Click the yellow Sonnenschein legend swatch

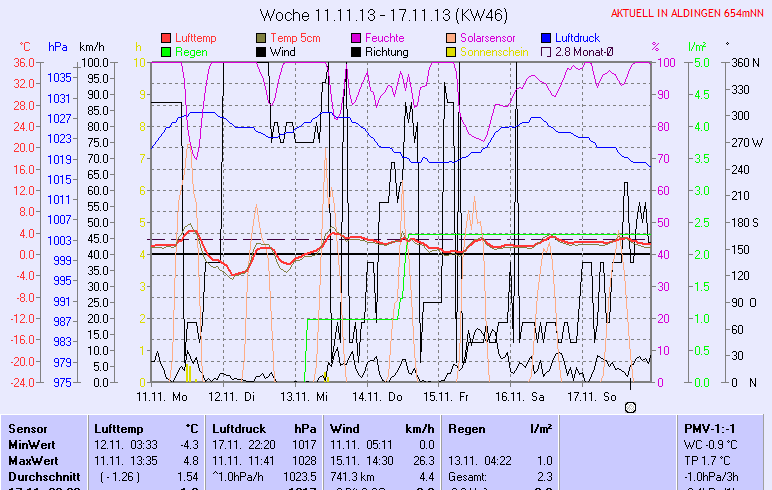click(452, 51)
